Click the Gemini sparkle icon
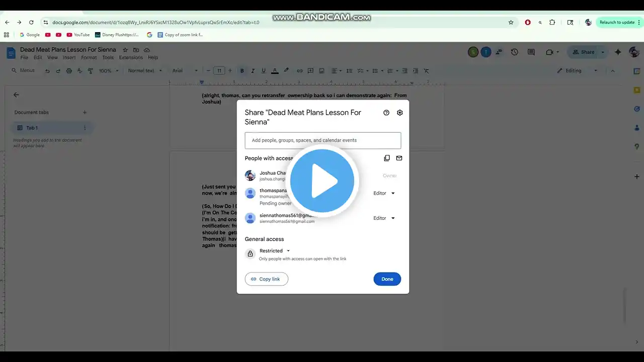Image resolution: width=644 pixels, height=362 pixels. [618, 52]
